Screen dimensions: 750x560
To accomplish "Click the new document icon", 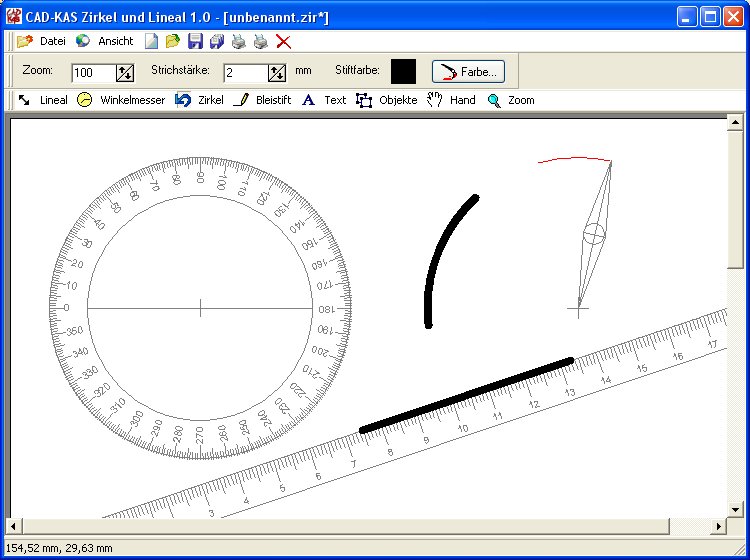I will point(152,41).
